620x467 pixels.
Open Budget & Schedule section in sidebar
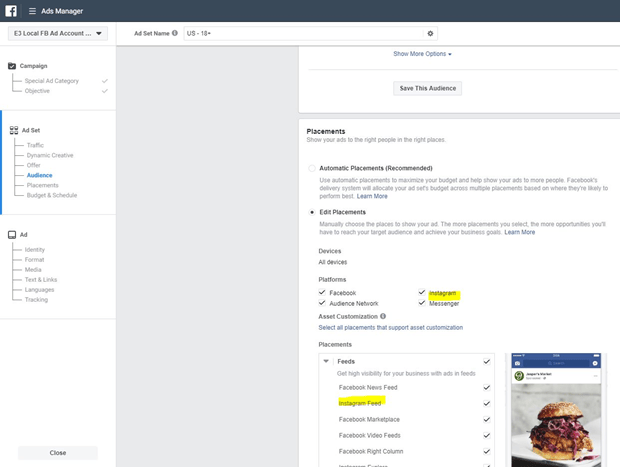coord(52,195)
